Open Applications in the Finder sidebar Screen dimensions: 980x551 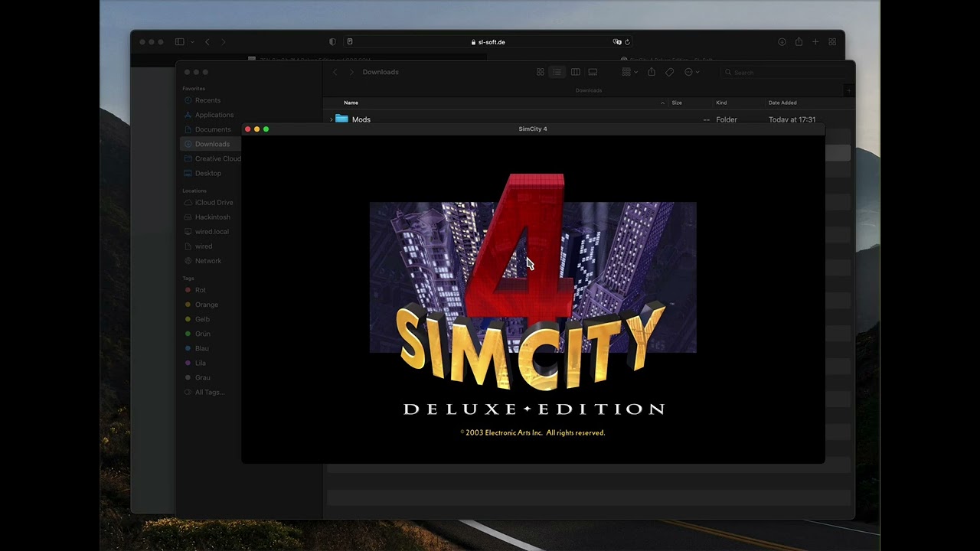pos(214,115)
